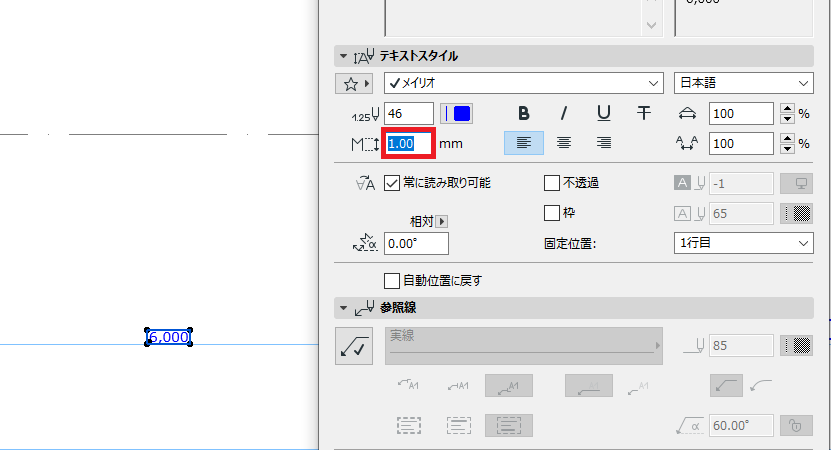Collapse the テキストスタイル section
831x450 pixels.
point(343,56)
